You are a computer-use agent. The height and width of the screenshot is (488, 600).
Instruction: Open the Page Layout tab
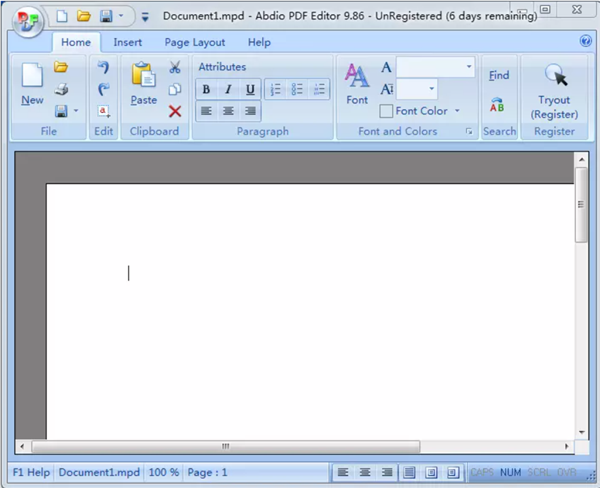point(195,42)
